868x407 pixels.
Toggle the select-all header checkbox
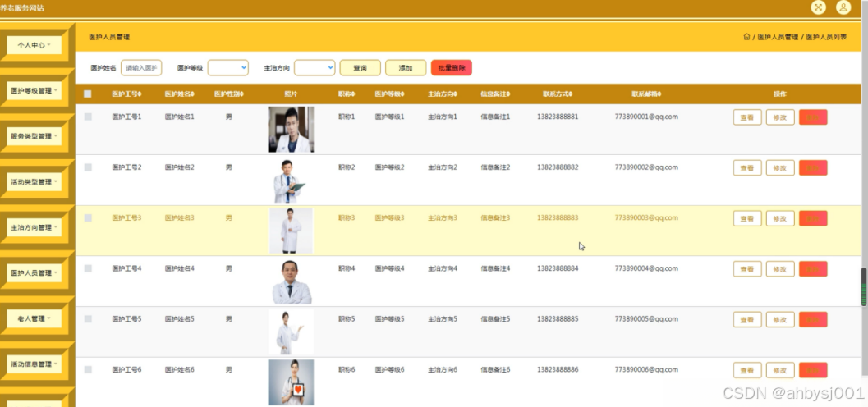(88, 94)
